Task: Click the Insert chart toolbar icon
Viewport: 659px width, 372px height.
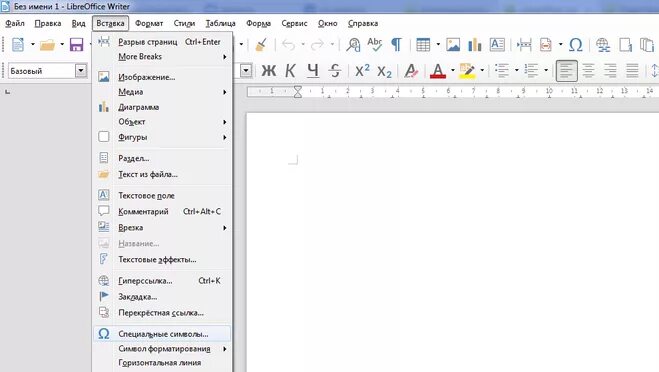Action: point(474,45)
